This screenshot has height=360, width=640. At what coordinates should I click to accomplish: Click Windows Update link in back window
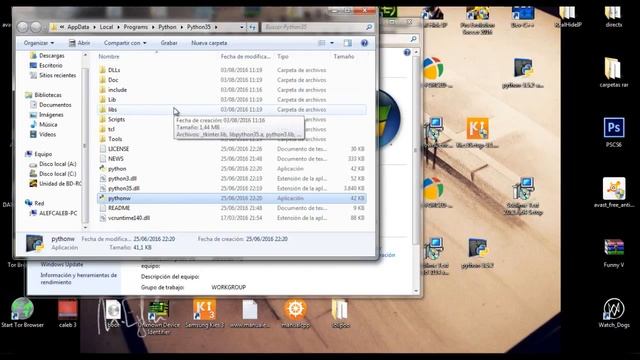pyautogui.click(x=62, y=264)
